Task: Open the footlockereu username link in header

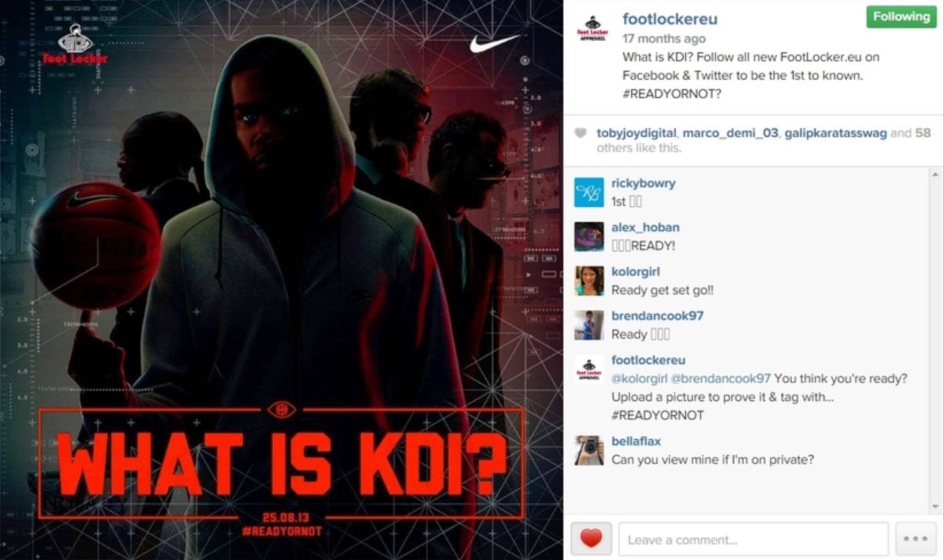Action: (x=670, y=19)
